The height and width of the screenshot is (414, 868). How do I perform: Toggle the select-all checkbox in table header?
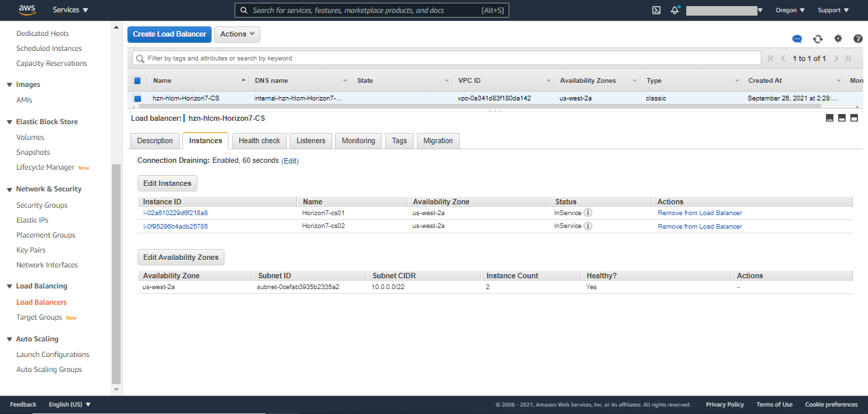tap(138, 80)
